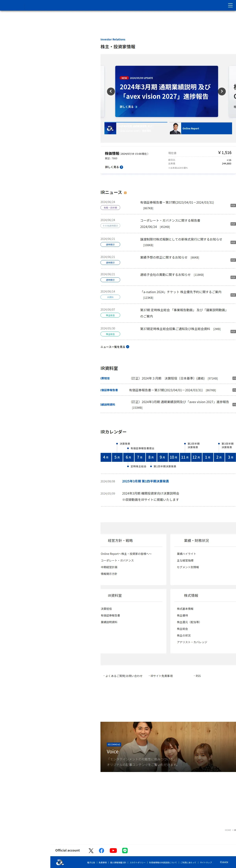Select the Online Report carousel thumbnail
The width and height of the screenshot is (236, 868).
click(x=201, y=128)
